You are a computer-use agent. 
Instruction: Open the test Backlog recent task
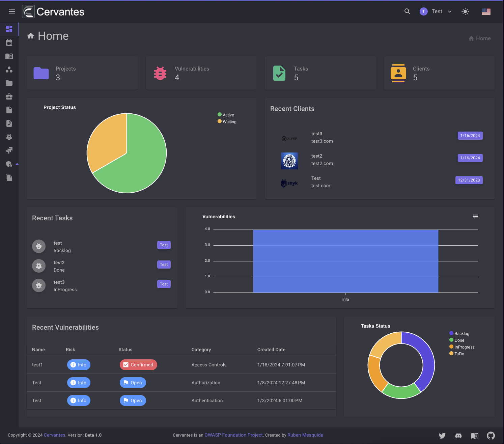coord(102,247)
